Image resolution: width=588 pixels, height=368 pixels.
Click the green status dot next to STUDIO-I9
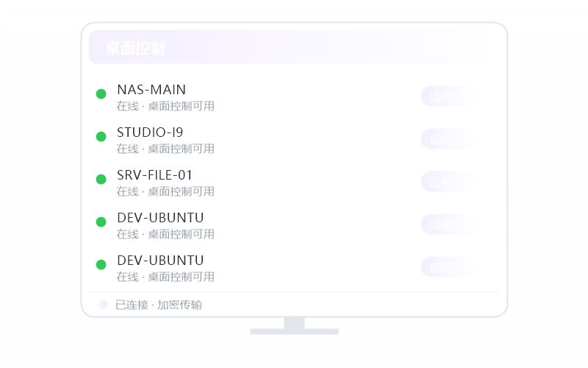(101, 137)
